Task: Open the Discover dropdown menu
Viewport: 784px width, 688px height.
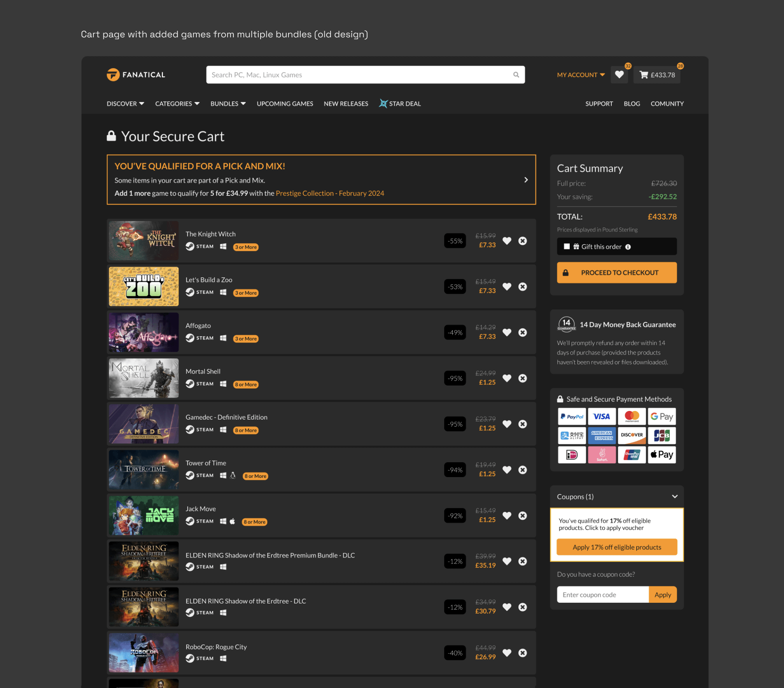Action: click(x=125, y=104)
